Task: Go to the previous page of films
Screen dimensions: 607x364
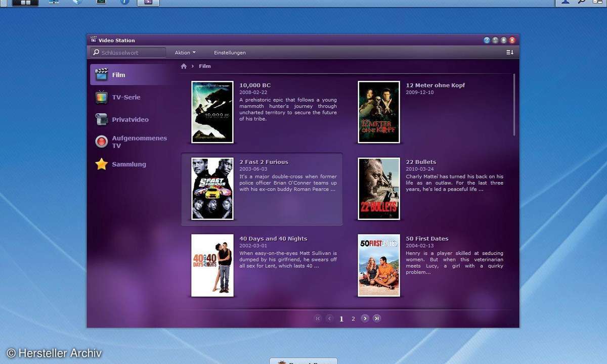Action: 330,318
